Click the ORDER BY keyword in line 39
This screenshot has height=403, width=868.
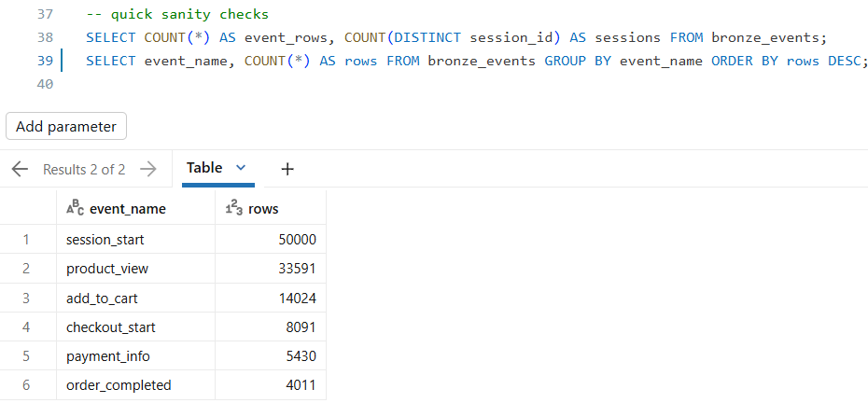(x=745, y=61)
